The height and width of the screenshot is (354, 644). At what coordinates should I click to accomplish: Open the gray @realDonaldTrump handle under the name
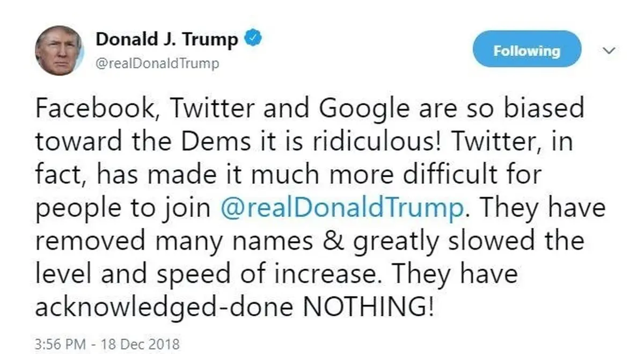157,63
